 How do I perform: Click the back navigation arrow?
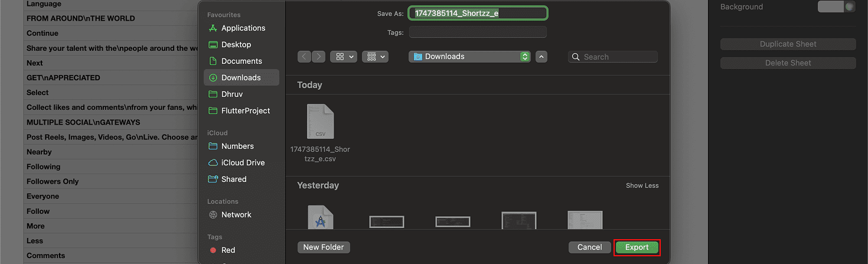coord(305,57)
